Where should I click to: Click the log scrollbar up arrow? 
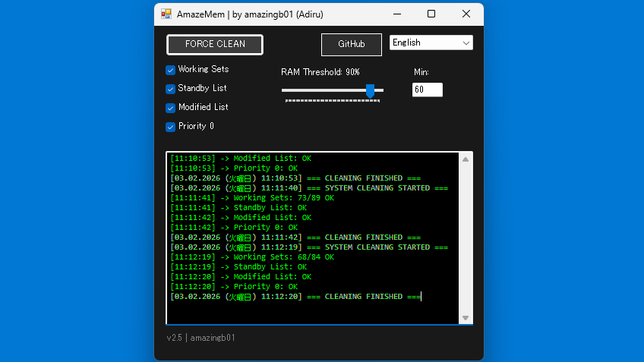click(x=466, y=159)
